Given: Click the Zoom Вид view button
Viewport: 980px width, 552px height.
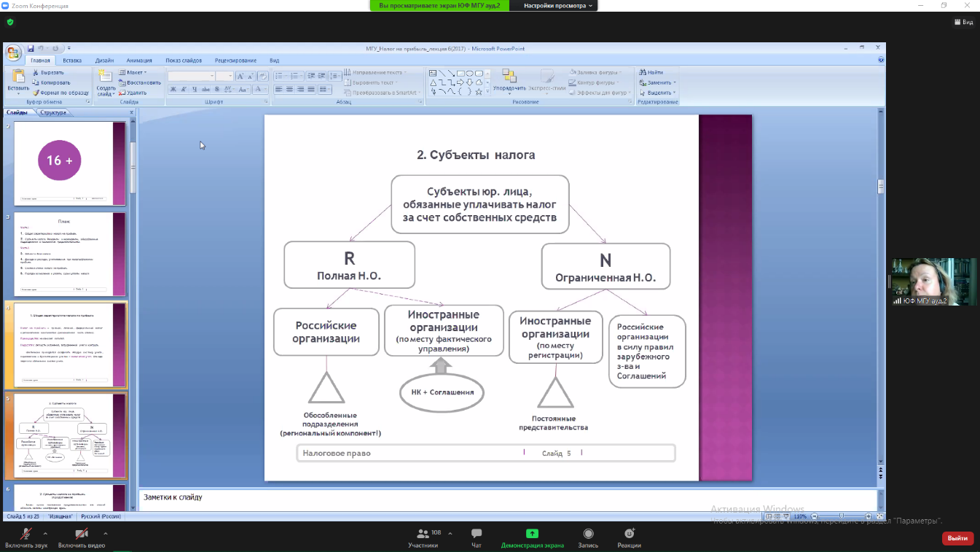Looking at the screenshot, I should [963, 23].
